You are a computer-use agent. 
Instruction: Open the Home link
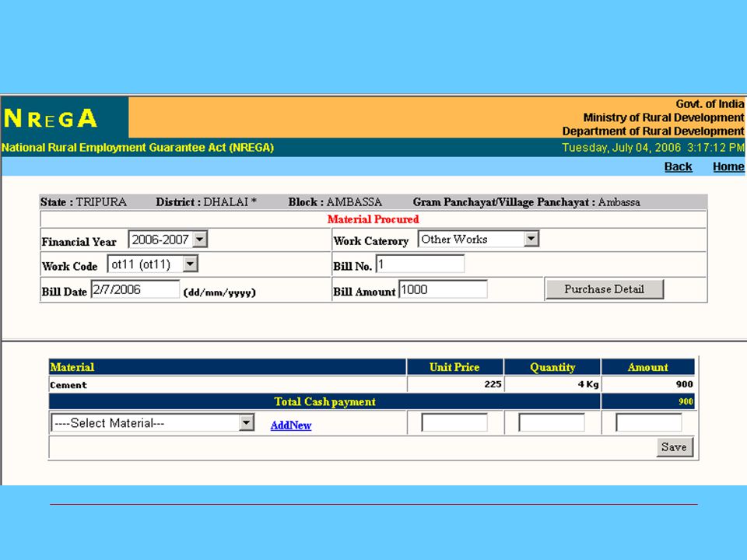728,166
